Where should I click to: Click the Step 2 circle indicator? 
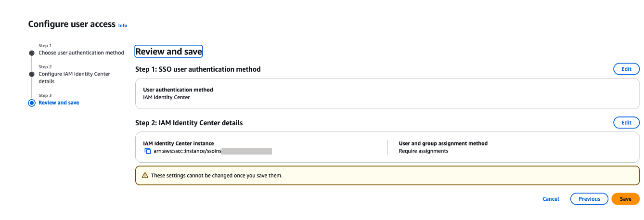[x=32, y=74]
